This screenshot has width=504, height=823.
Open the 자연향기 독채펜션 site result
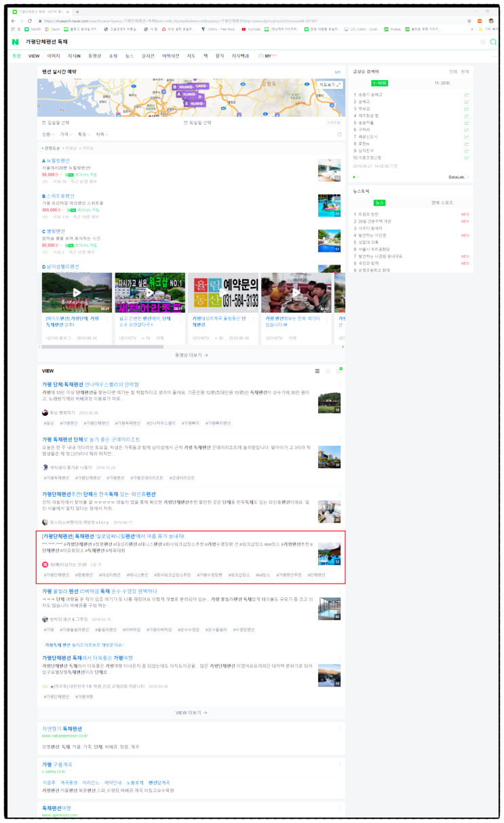tap(62, 728)
